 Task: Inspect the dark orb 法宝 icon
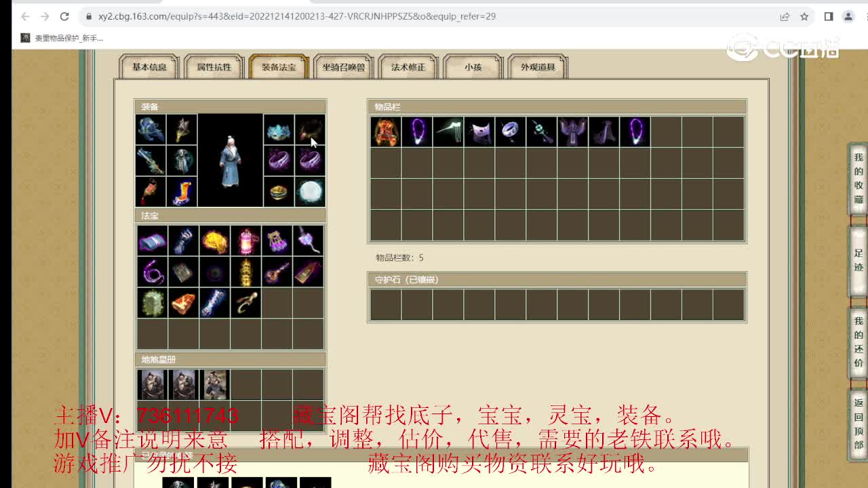point(214,272)
